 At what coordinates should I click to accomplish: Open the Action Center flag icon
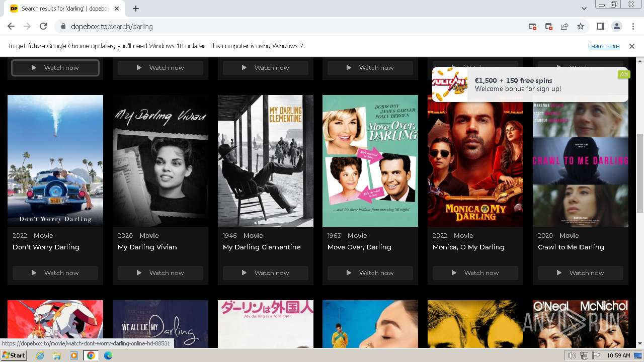(596, 355)
